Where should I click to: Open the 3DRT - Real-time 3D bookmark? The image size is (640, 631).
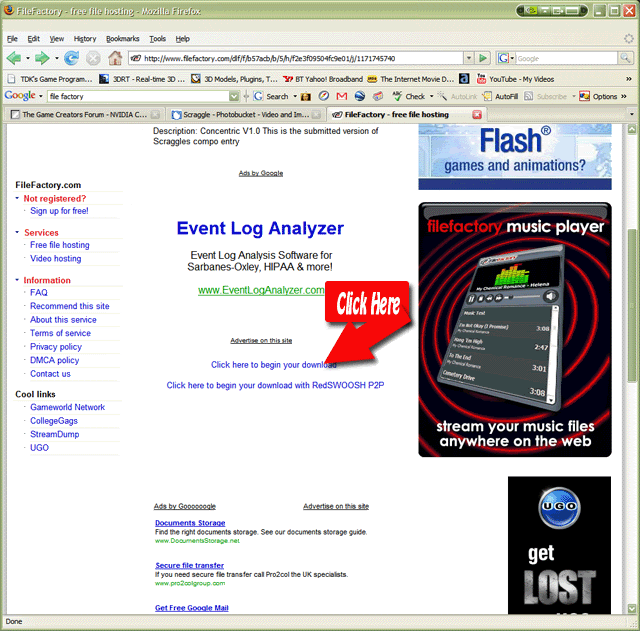click(142, 79)
